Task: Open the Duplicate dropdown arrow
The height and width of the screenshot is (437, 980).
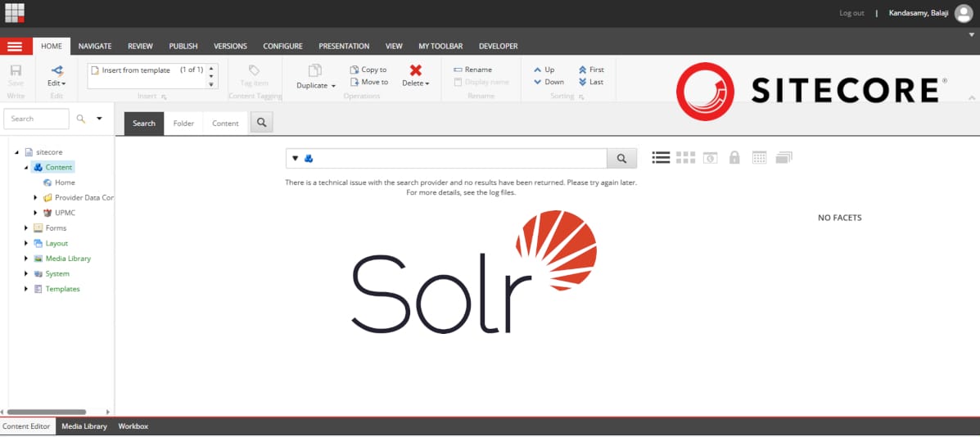Action: (333, 86)
